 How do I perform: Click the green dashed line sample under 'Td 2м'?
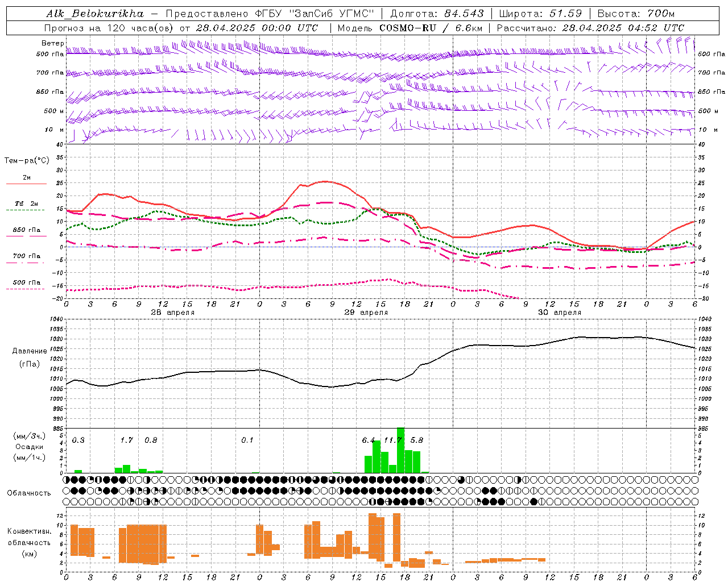coord(25,210)
